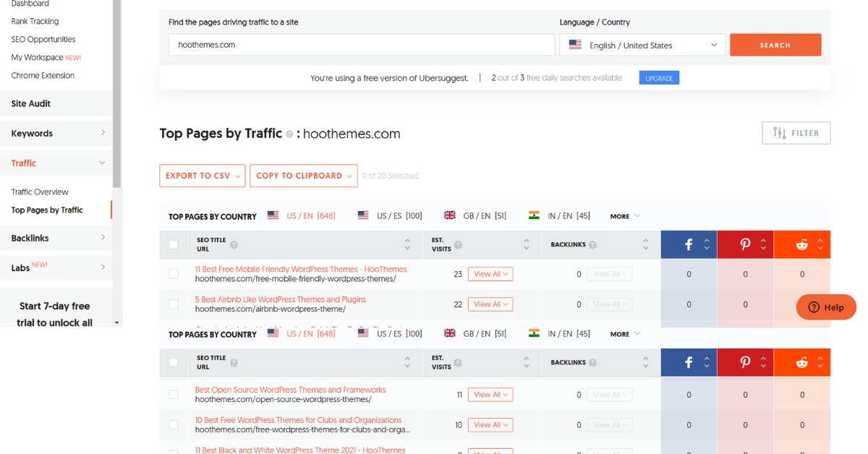The image size is (868, 454).
Task: Sort by Est. Visits arrows in the second table header
Action: click(x=527, y=362)
